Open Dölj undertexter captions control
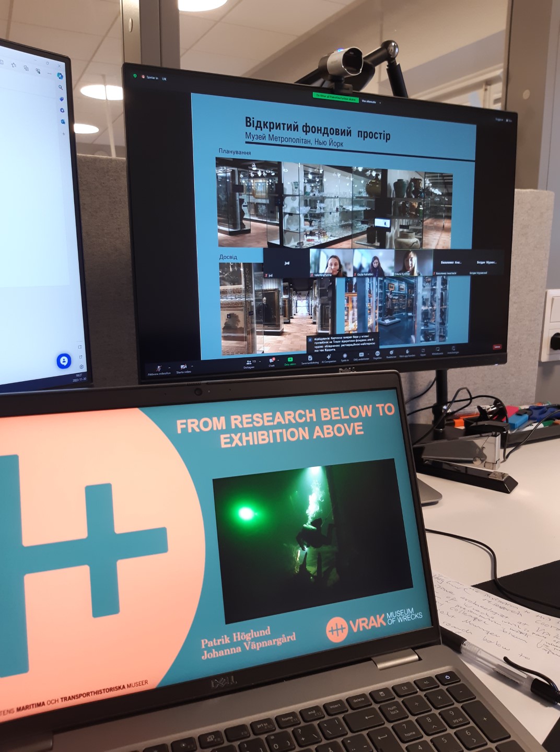 361,356
